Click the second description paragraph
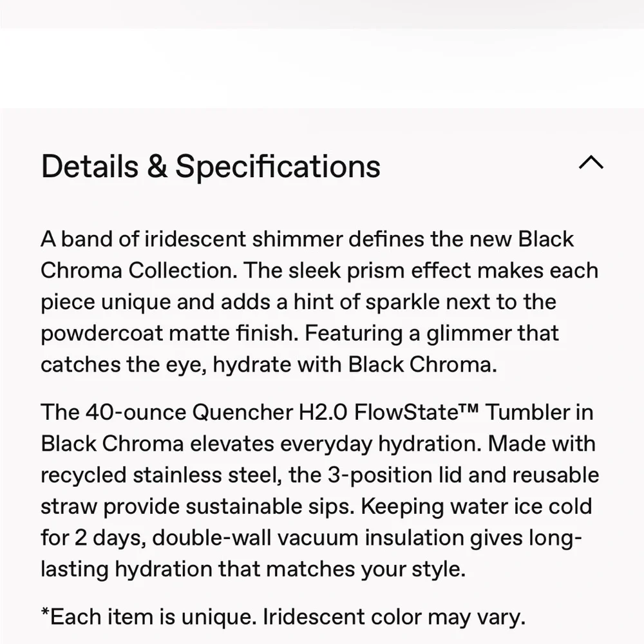The height and width of the screenshot is (644, 644). tap(319, 489)
